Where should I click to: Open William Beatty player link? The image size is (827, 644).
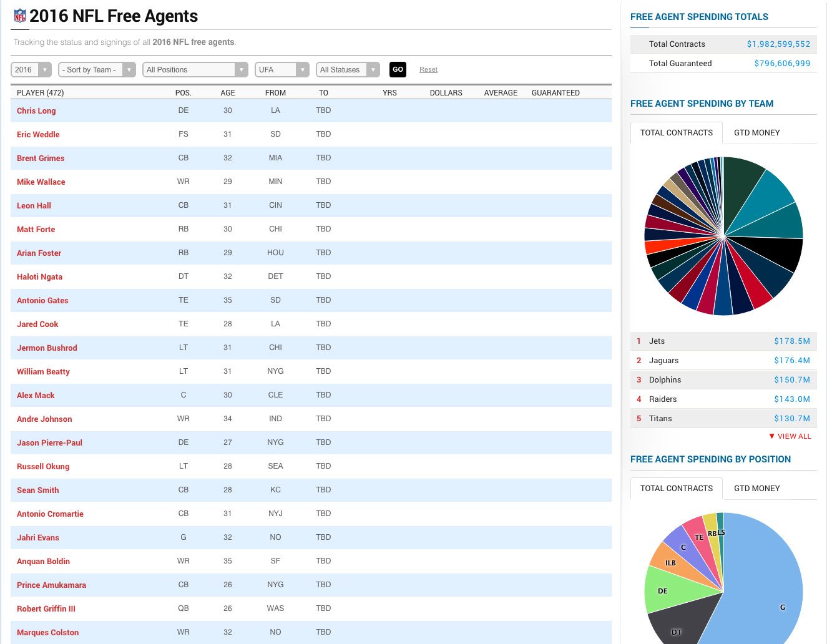(43, 371)
